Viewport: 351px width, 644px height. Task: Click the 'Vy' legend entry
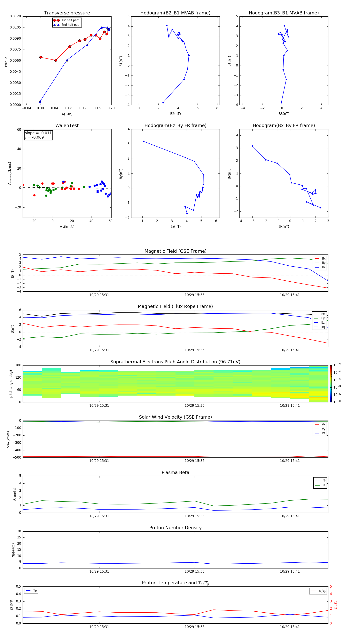[320, 429]
